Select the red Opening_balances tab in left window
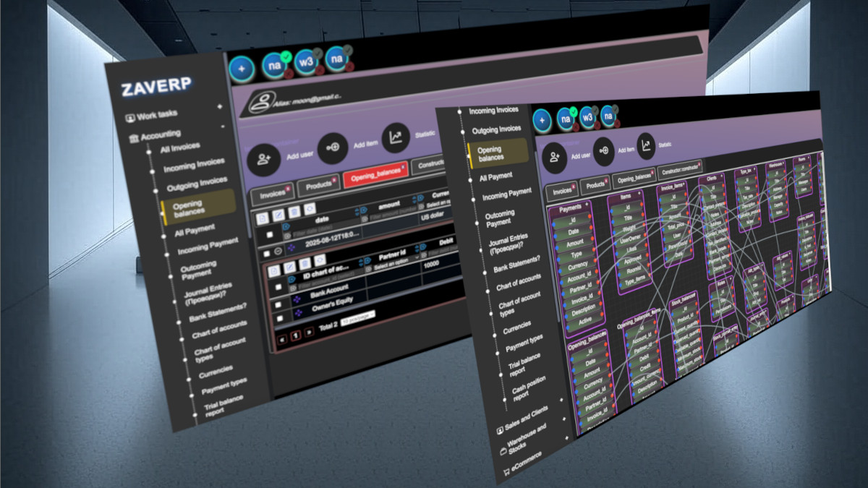Viewport: 868px width, 488px height. [375, 174]
